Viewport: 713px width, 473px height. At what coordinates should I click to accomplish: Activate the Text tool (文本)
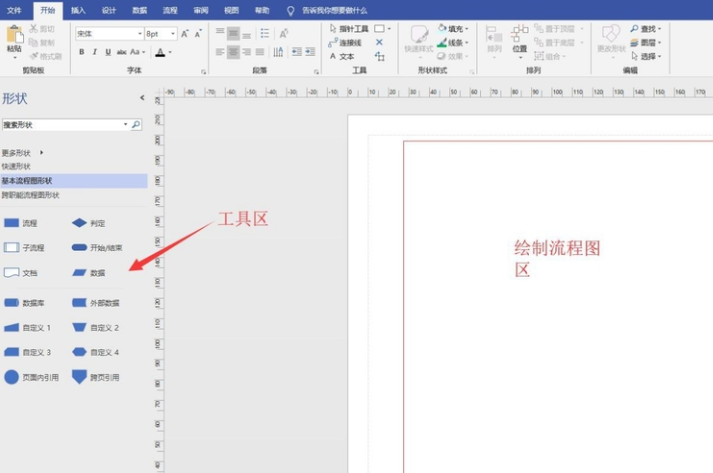pyautogui.click(x=342, y=57)
